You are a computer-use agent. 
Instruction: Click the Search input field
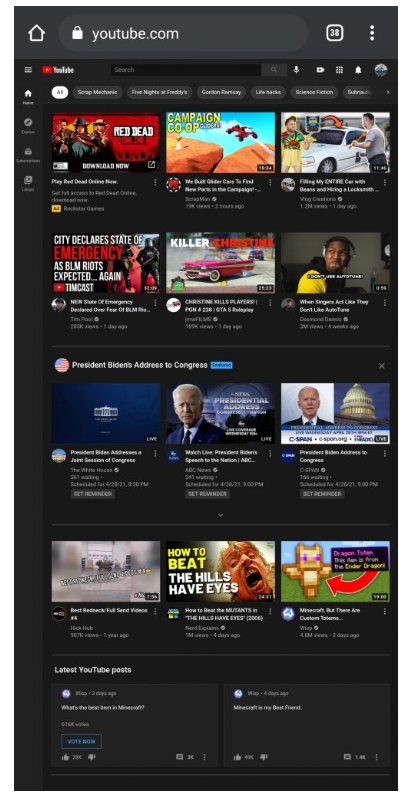pyautogui.click(x=186, y=70)
